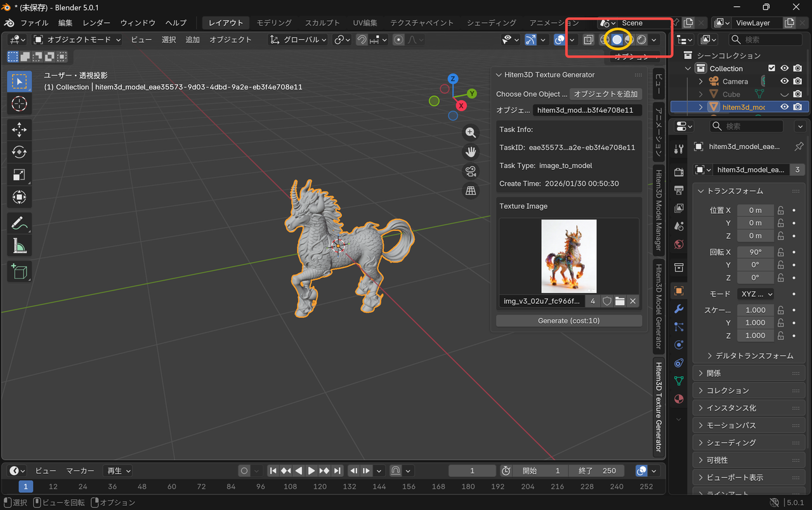
Task: Uncheck the Collection exclude checkbox
Action: (x=771, y=69)
